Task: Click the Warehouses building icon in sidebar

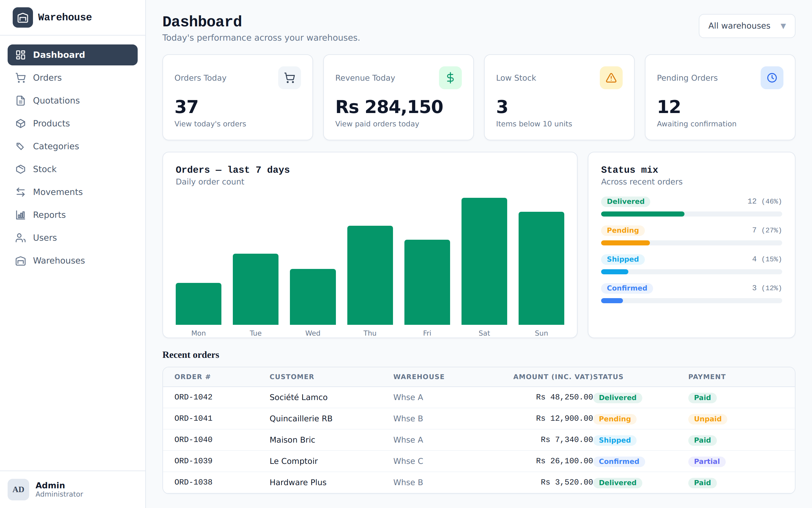Action: click(x=21, y=260)
